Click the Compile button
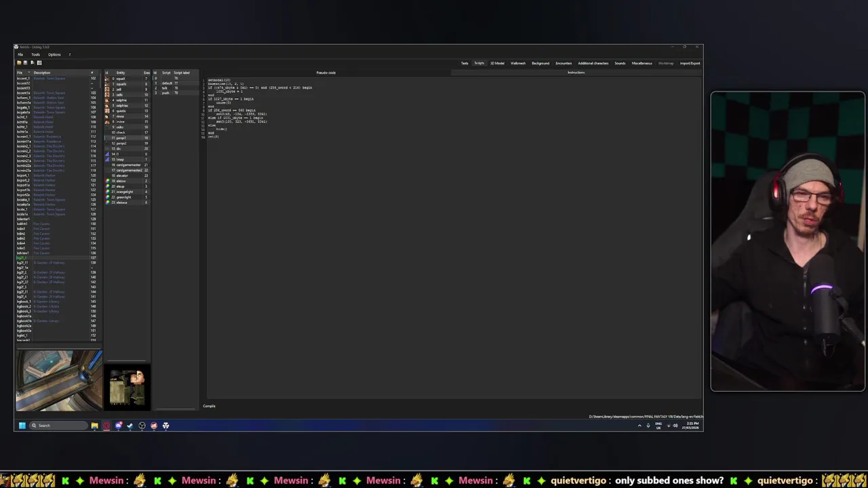The width and height of the screenshot is (868, 488). pos(209,406)
